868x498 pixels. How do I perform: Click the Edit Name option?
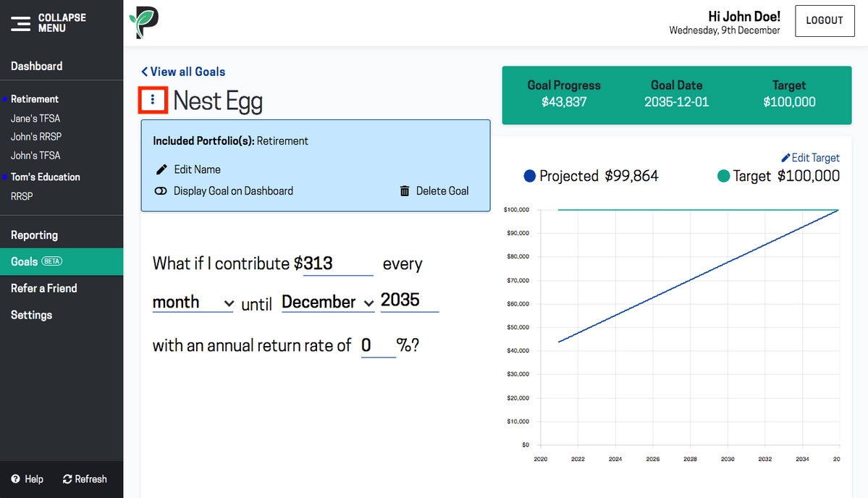click(197, 169)
